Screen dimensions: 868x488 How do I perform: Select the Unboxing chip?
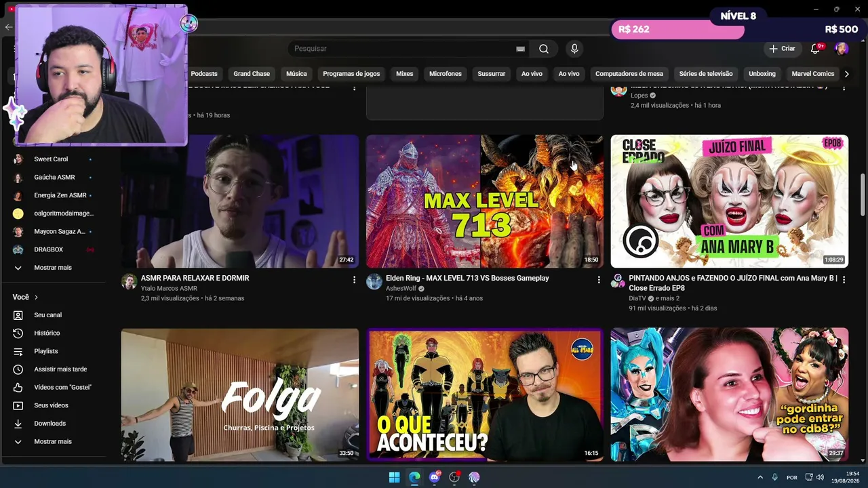[x=762, y=74]
